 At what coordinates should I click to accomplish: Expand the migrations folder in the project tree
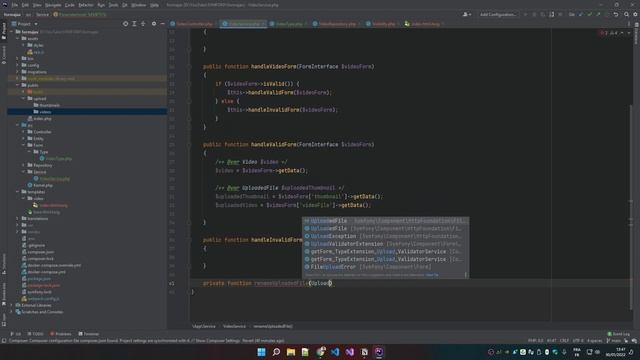pyautogui.click(x=18, y=71)
